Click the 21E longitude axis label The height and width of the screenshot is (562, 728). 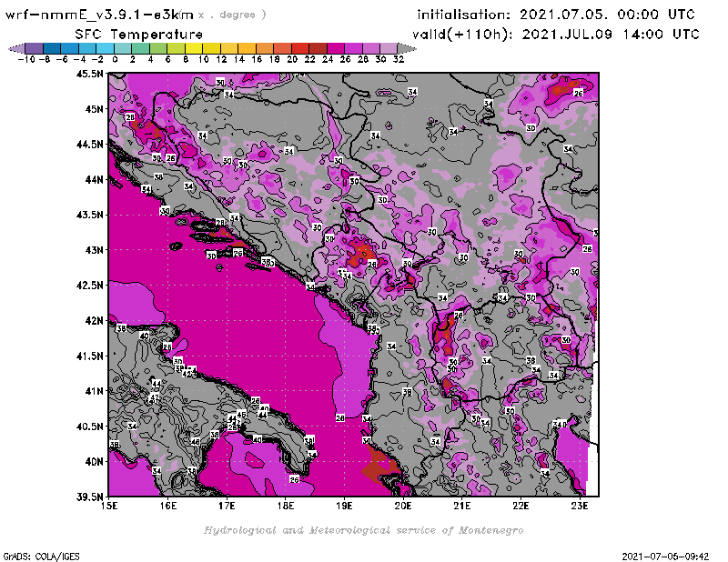[x=462, y=506]
